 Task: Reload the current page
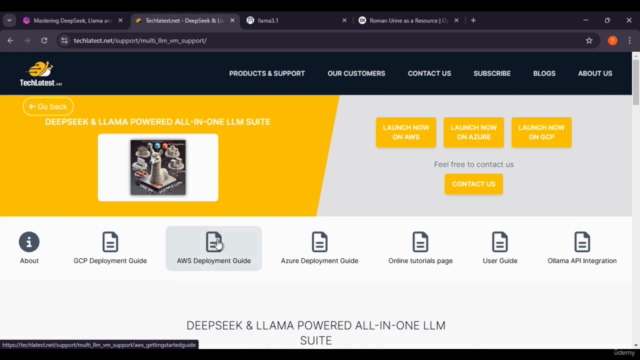pyautogui.click(x=44, y=40)
